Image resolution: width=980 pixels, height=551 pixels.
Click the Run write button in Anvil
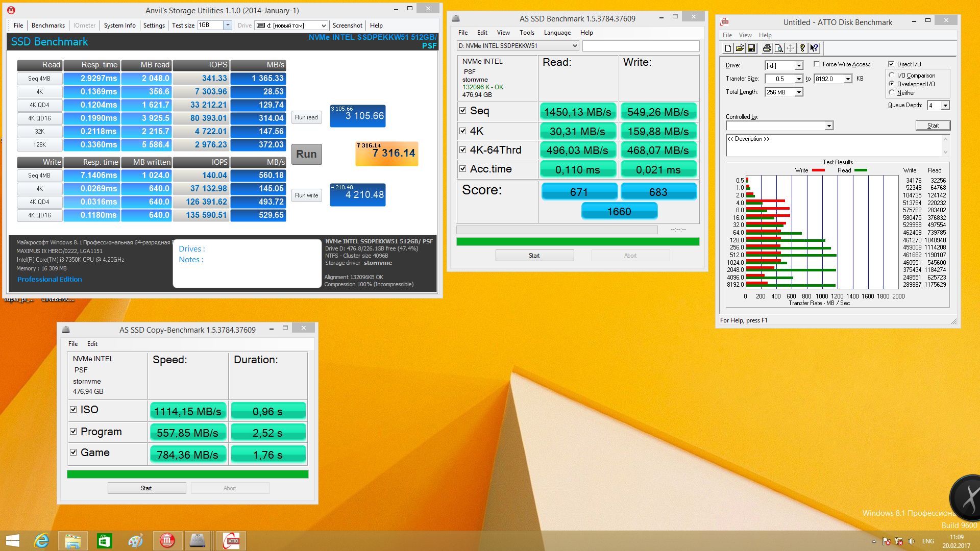(307, 195)
